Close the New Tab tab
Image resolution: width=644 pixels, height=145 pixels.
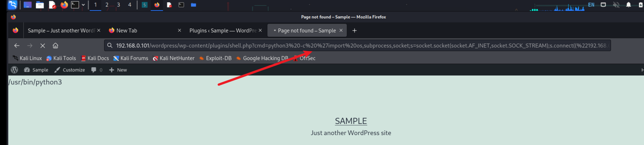pos(179,30)
